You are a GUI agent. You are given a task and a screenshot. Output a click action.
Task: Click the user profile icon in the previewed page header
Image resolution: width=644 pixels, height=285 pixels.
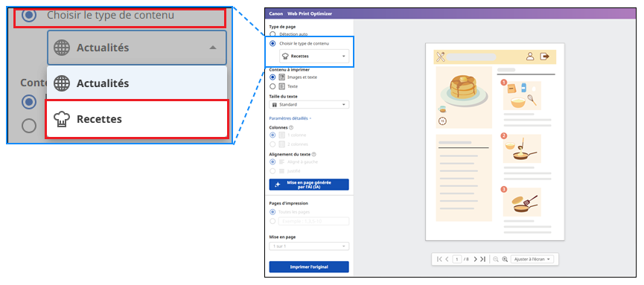(x=530, y=57)
